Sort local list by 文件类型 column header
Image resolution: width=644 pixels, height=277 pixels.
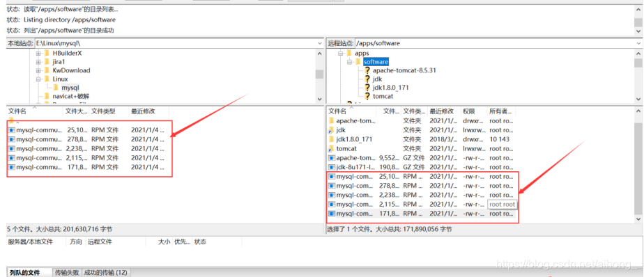tap(109, 111)
